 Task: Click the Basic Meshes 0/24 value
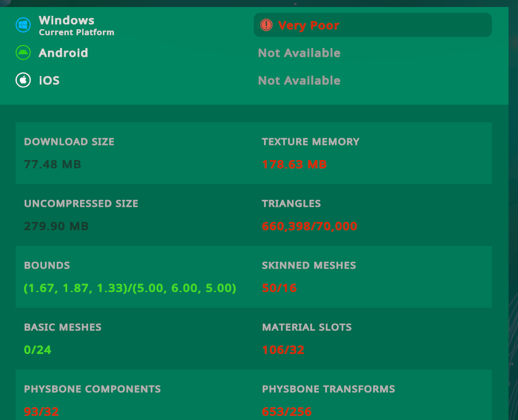36,350
